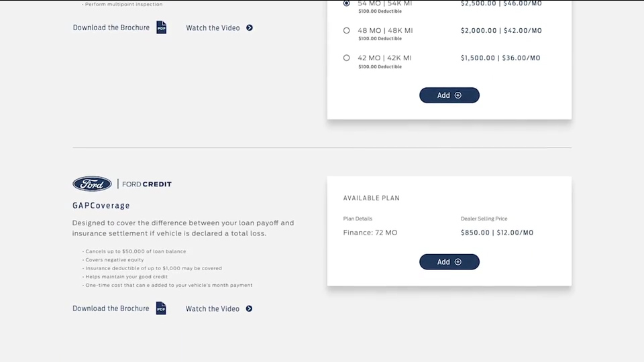Click the $2,000.00 | $42.00/MO price
Viewport: 644px width, 362px height.
(x=501, y=30)
